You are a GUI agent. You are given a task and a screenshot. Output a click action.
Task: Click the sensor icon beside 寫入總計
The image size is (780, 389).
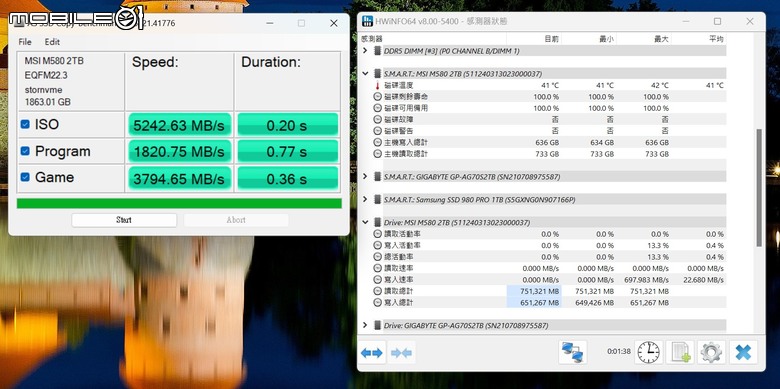click(x=378, y=303)
